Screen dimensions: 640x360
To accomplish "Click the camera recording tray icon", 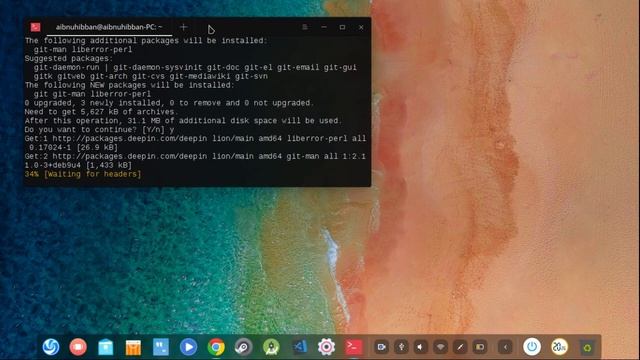I will click(x=381, y=347).
